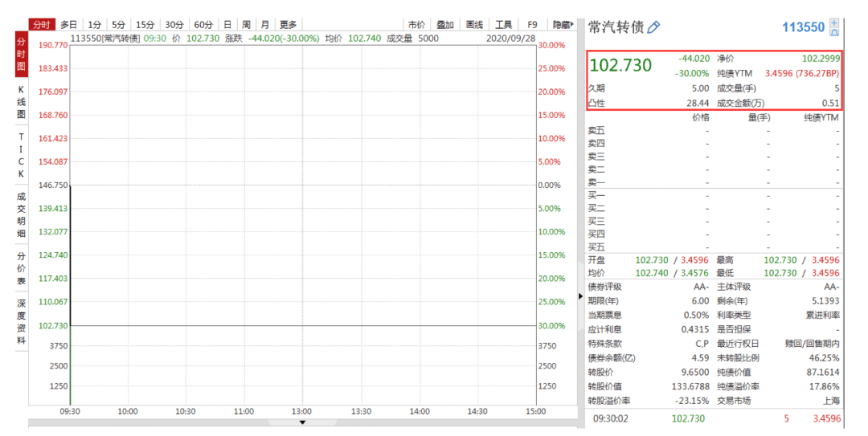The image size is (868, 436).
Task: Click the 转股价值 value 133.6788
Action: tap(691, 386)
